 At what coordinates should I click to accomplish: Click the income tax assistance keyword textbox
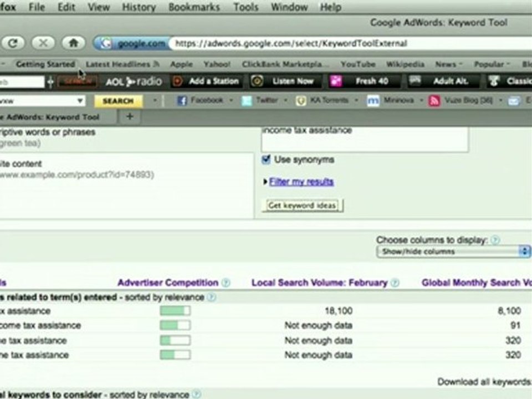coord(365,139)
